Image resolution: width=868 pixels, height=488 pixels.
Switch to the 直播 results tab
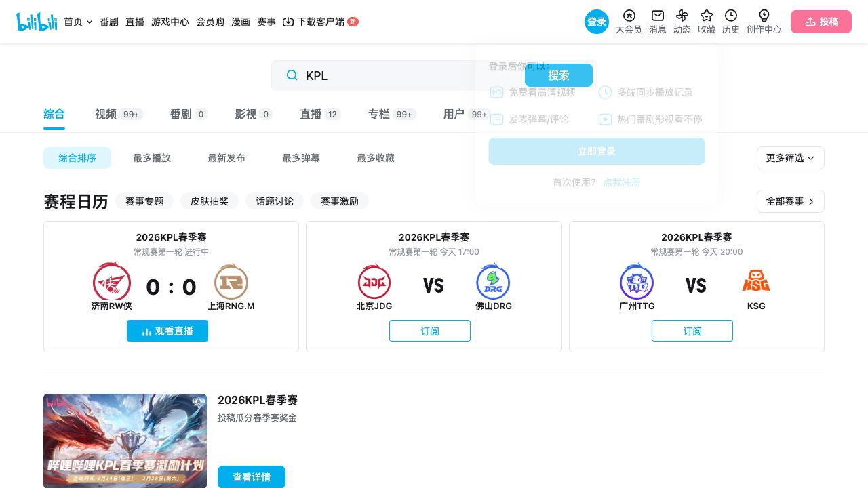[x=311, y=114]
